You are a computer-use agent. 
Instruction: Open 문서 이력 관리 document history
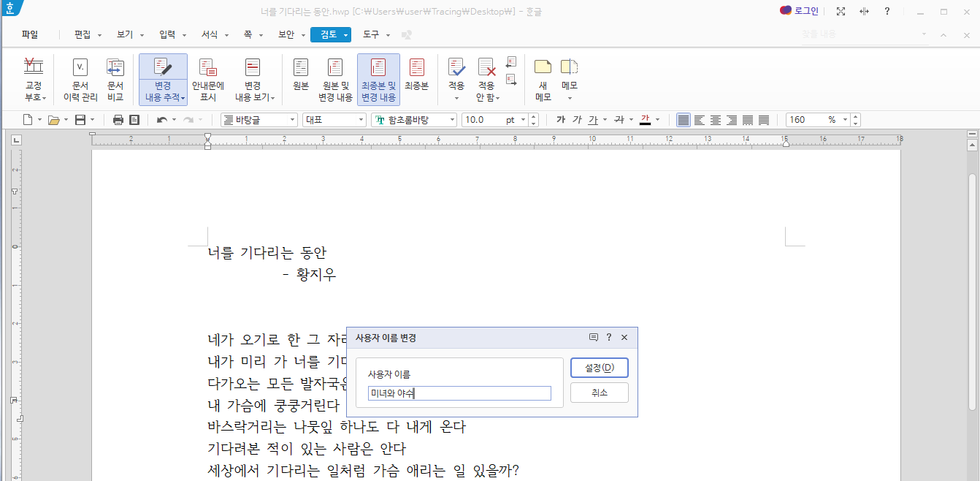coord(80,80)
